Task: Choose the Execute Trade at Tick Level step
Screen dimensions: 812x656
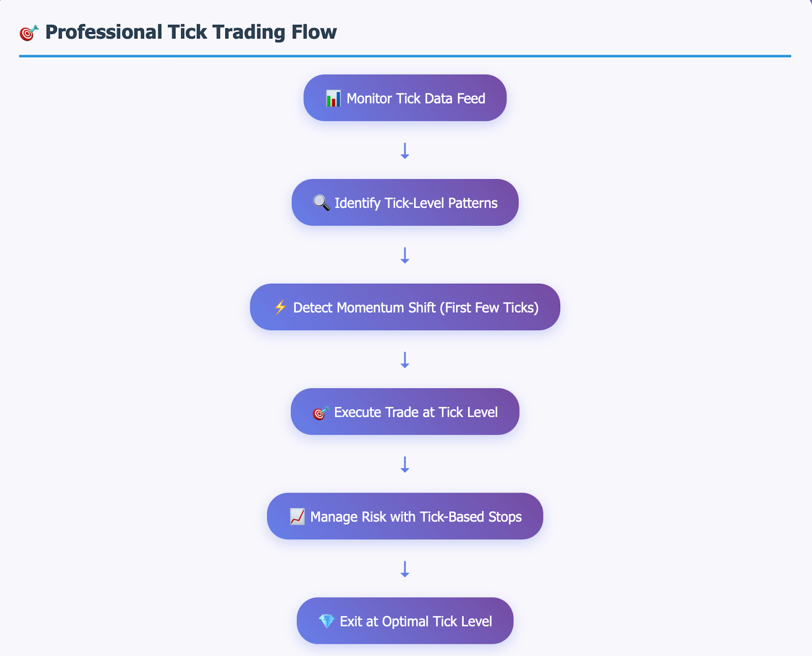Action: (x=405, y=411)
